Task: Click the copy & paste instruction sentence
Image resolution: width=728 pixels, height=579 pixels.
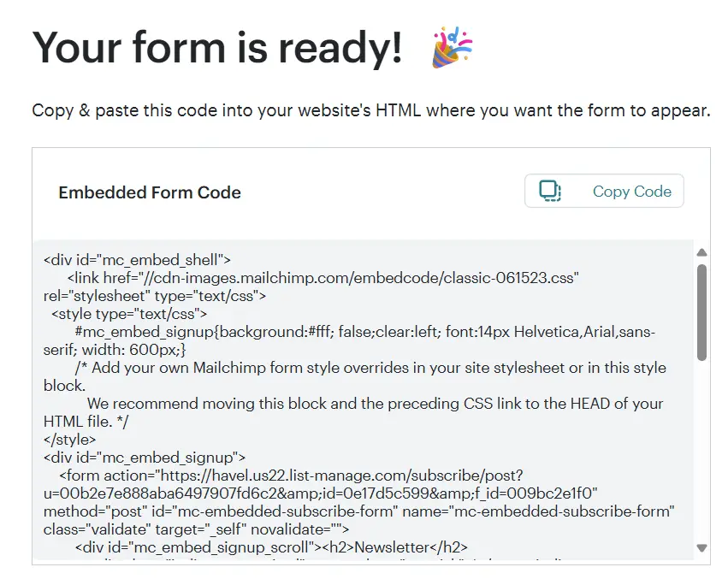Action: point(371,110)
